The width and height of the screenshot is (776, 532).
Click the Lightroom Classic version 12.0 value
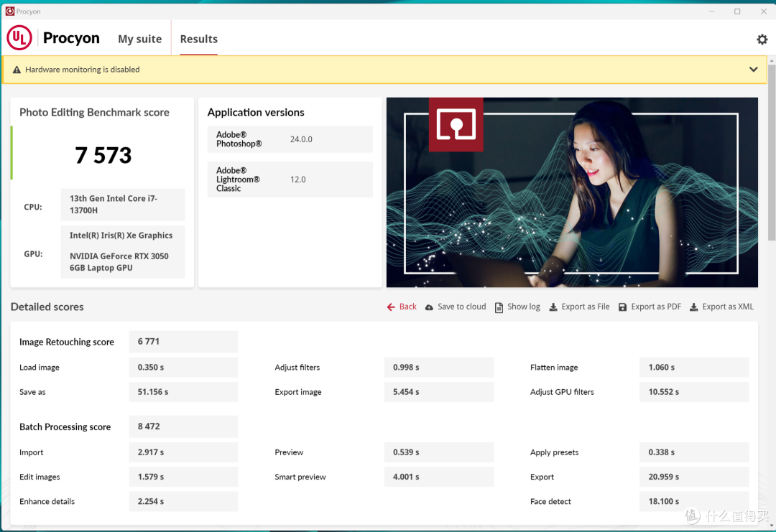[297, 179]
